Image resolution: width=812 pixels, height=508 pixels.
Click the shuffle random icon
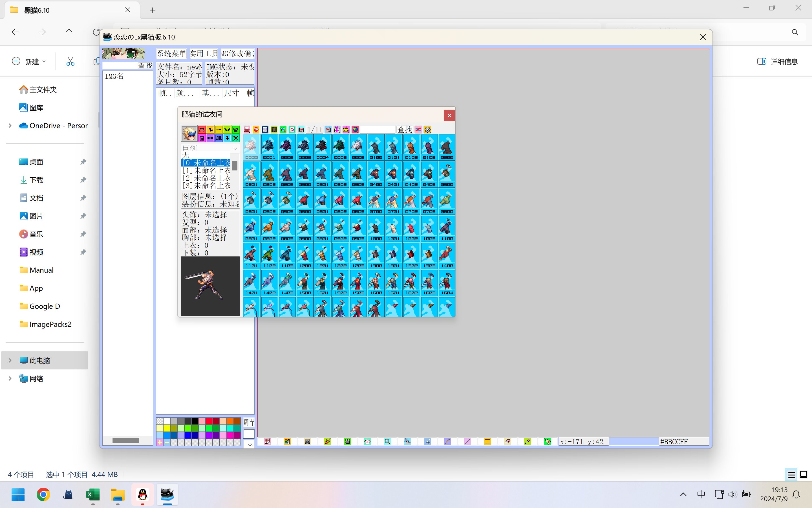[418, 130]
